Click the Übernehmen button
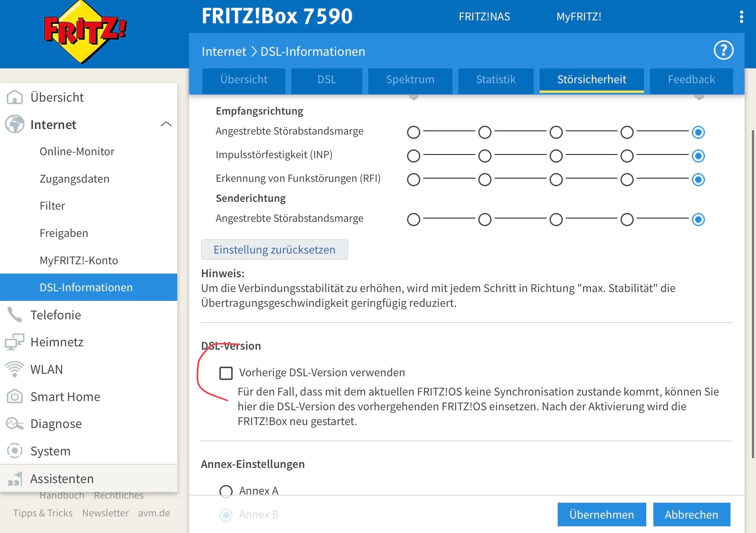This screenshot has height=533, width=756. coord(602,514)
